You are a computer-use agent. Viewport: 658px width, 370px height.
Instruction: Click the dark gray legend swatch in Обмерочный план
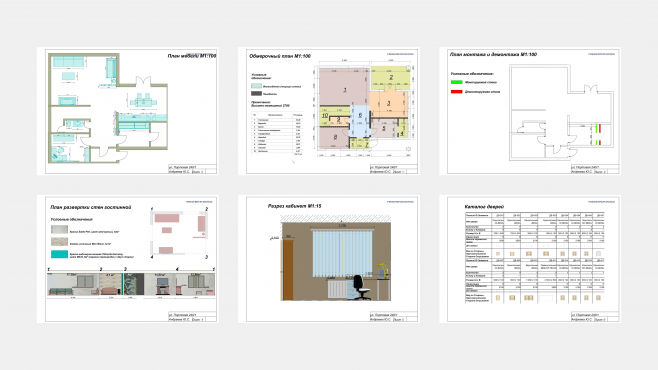click(x=256, y=94)
